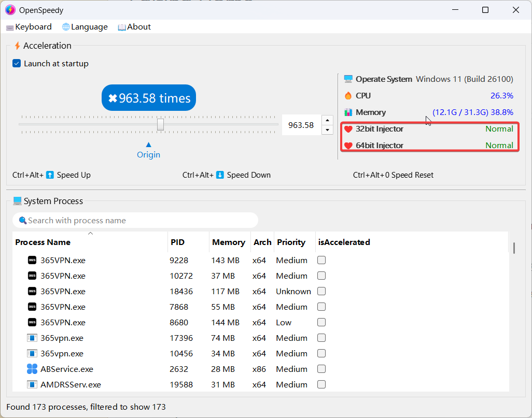This screenshot has height=418, width=532.
Task: Click the Speed Down arrow icon
Action: (x=220, y=175)
